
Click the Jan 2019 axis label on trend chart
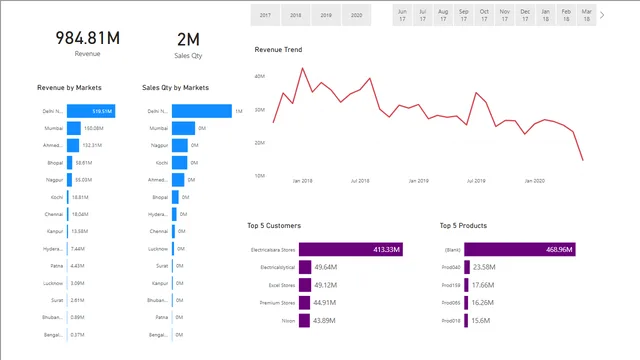click(418, 181)
